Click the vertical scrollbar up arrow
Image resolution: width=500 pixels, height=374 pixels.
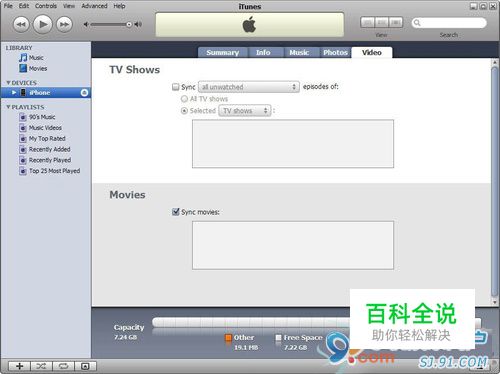tap(495, 63)
